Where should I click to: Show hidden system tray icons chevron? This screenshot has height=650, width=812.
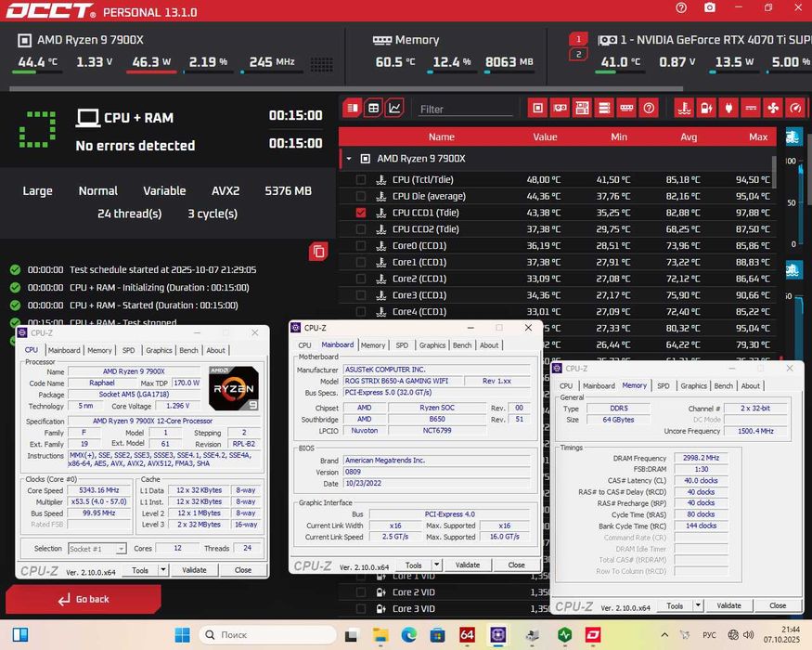click(665, 634)
